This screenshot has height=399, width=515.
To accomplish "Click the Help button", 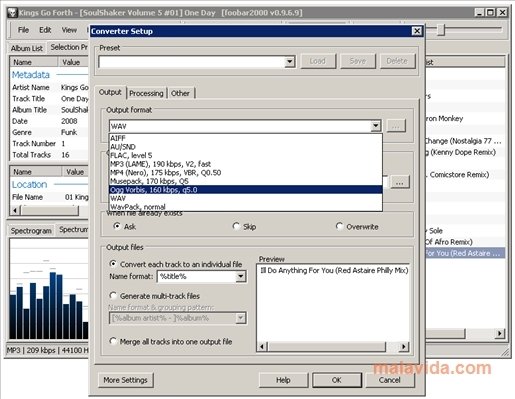I will (x=283, y=380).
